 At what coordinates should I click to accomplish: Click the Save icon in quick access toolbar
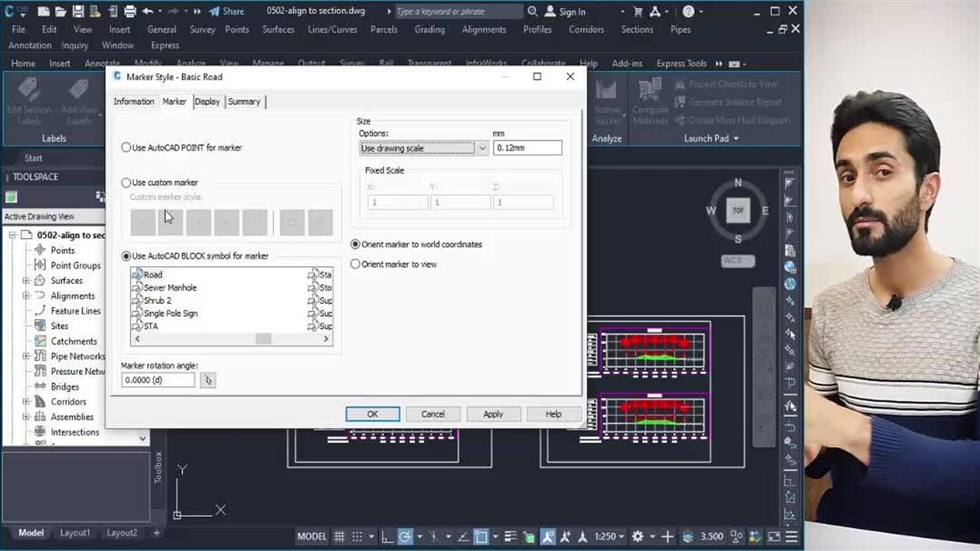78,11
